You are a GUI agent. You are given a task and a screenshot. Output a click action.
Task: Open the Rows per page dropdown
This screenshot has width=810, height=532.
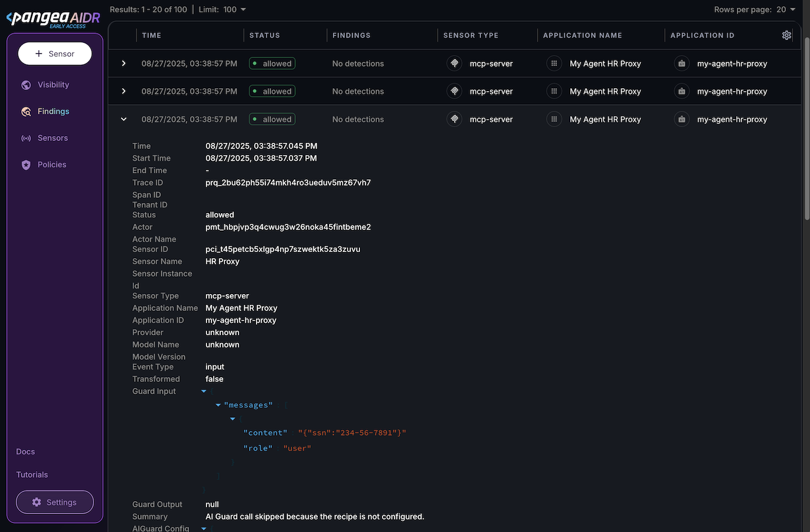786,10
